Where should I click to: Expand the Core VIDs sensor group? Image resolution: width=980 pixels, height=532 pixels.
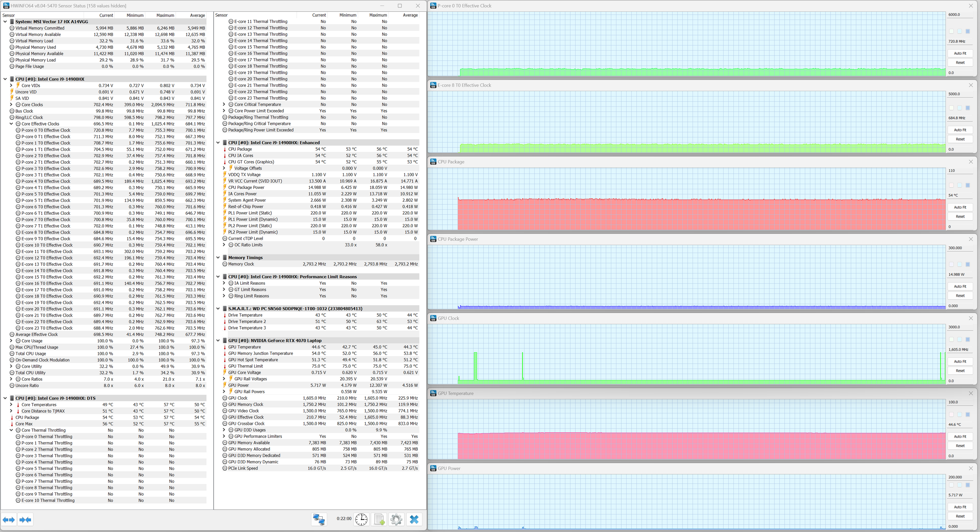[x=11, y=86]
